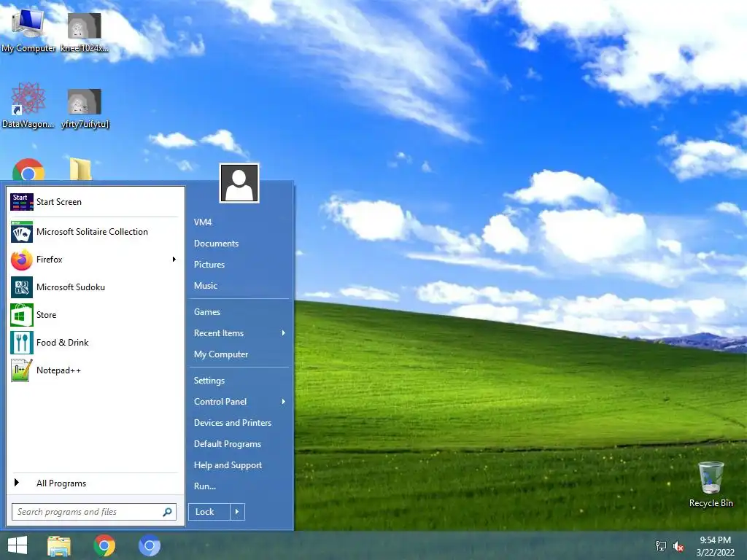Image resolution: width=747 pixels, height=560 pixels.
Task: Open the Chrome desktop shortcut
Action: tap(28, 170)
